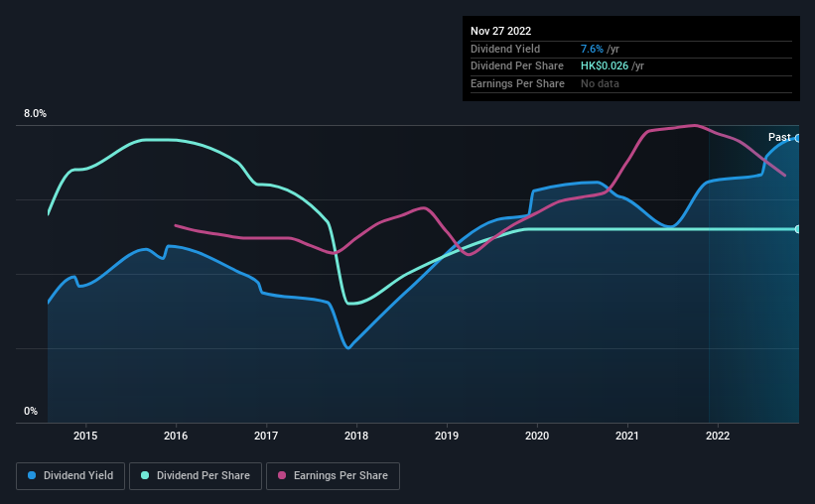Click the 2021 x-axis label
This screenshot has height=504, width=815.
pyautogui.click(x=627, y=436)
